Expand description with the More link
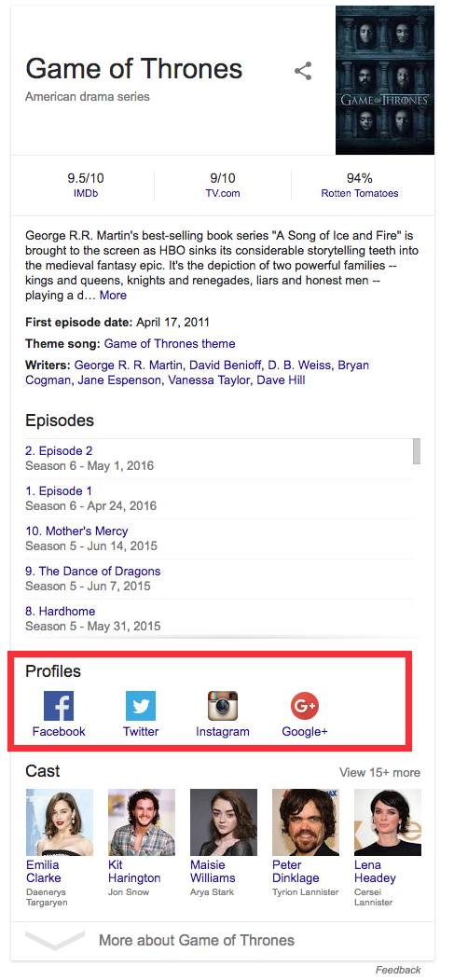 point(113,295)
